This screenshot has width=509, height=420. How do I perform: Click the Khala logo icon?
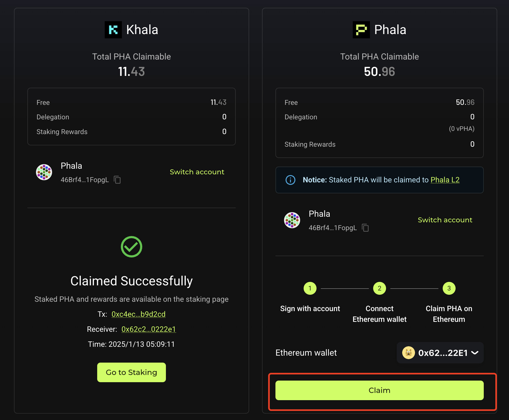pos(113,30)
